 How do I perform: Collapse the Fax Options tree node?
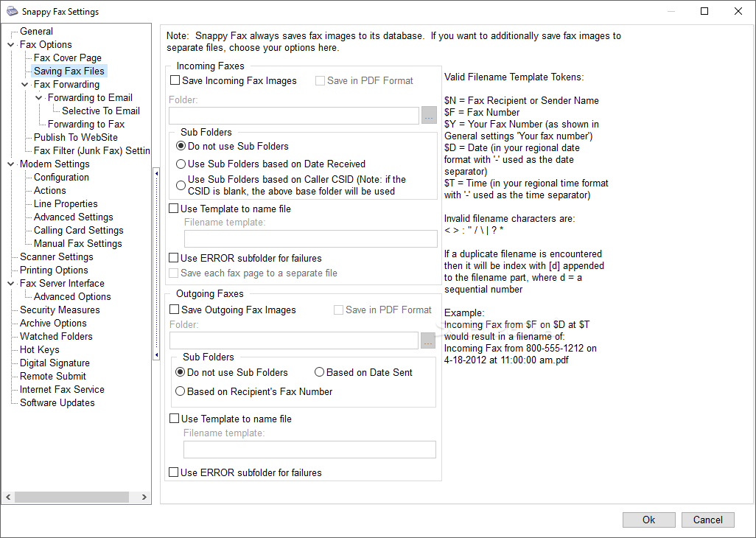[x=11, y=45]
